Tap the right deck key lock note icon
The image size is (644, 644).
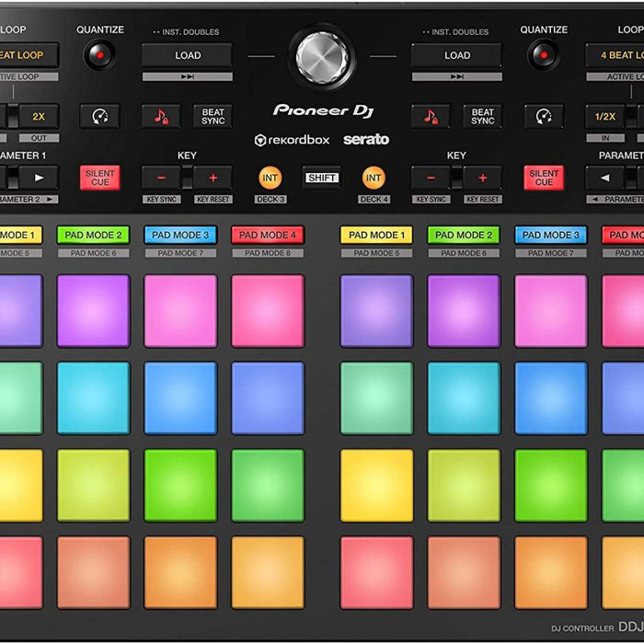click(x=431, y=117)
